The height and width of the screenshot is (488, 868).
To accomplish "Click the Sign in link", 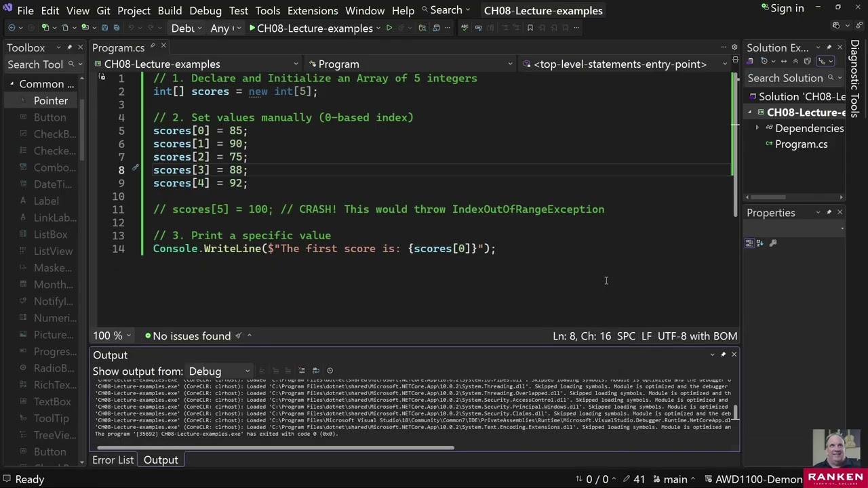I will [782, 8].
